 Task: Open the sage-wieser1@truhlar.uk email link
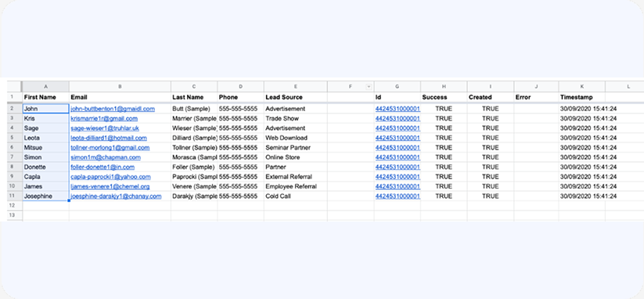coord(105,128)
